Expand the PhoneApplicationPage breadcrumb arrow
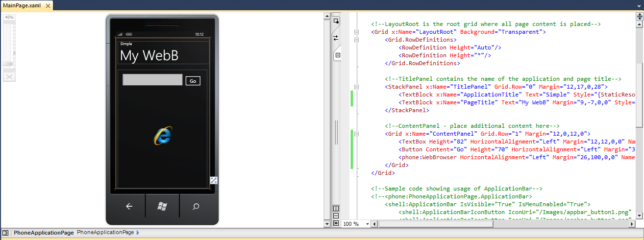The width and height of the screenshot is (644, 240). coord(138,233)
